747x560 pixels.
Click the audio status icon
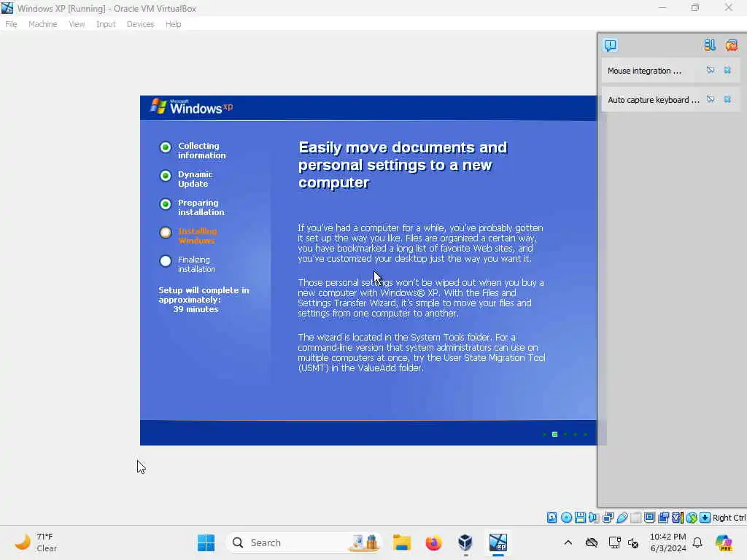(594, 518)
